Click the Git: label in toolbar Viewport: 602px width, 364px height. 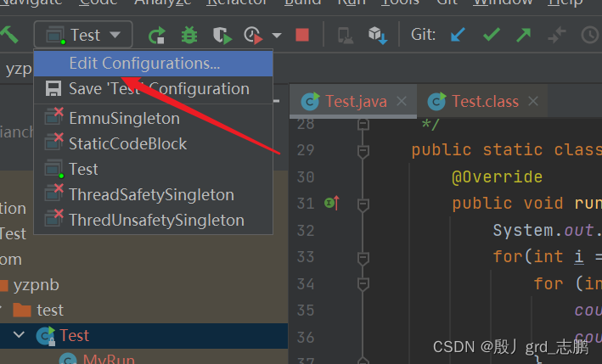pyautogui.click(x=423, y=35)
